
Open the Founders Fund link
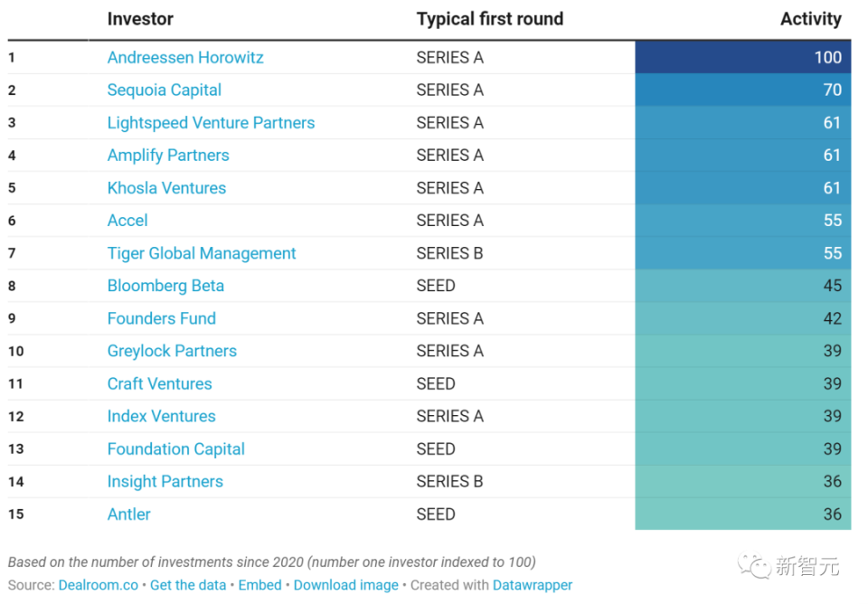point(161,318)
